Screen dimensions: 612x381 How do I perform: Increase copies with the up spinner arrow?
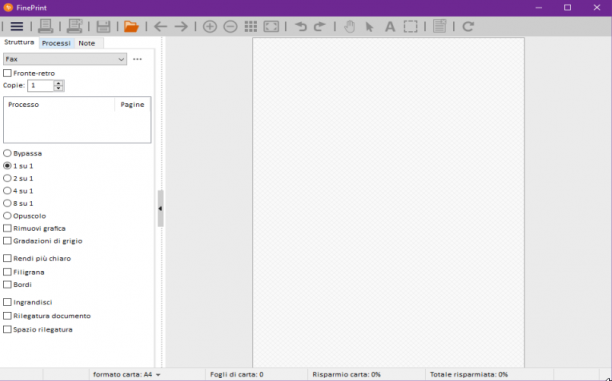tap(59, 83)
